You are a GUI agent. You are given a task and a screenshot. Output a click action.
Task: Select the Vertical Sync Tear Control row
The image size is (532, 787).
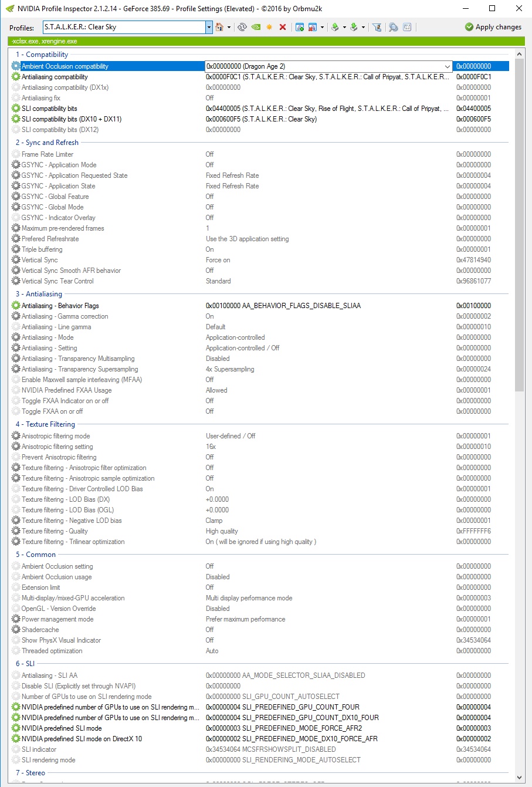[259, 281]
